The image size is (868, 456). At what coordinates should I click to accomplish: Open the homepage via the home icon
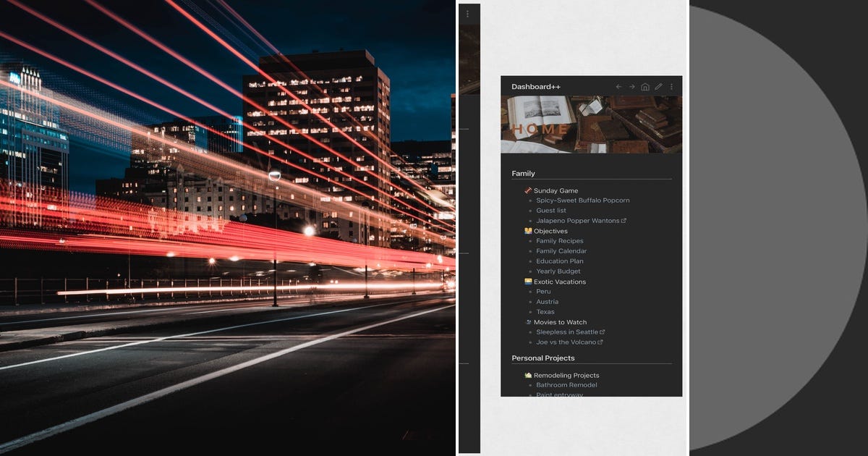pyautogui.click(x=645, y=86)
